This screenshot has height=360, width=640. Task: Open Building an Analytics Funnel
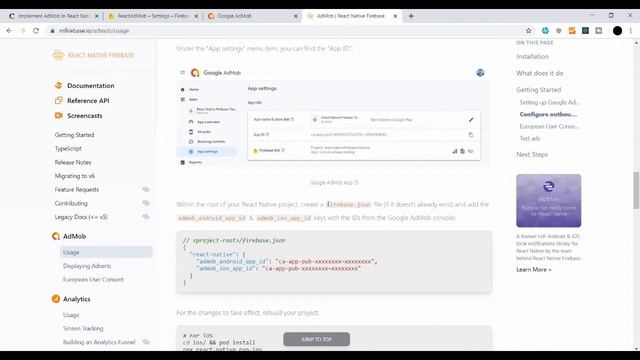click(99, 342)
